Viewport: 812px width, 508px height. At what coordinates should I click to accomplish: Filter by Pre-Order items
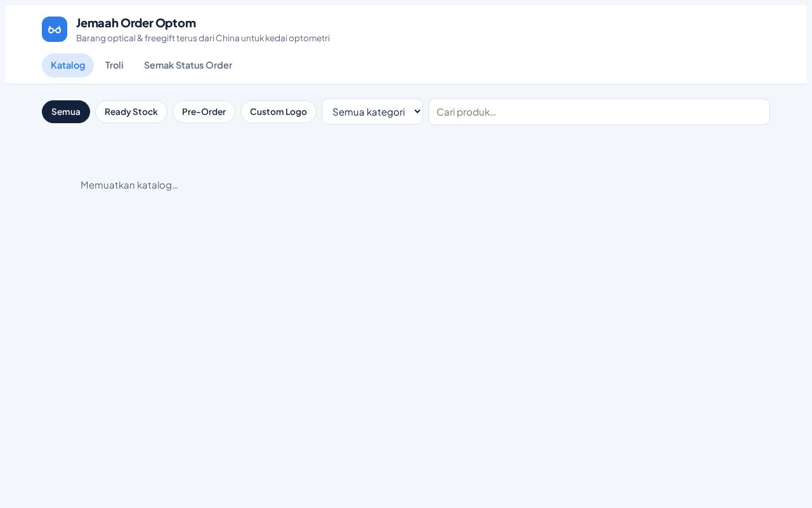204,112
